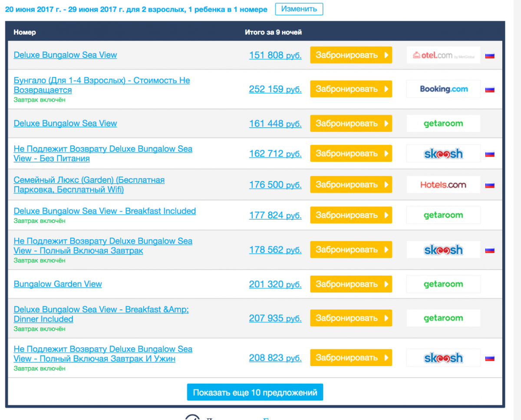Click the Hotels.com provider logo

pos(443,185)
